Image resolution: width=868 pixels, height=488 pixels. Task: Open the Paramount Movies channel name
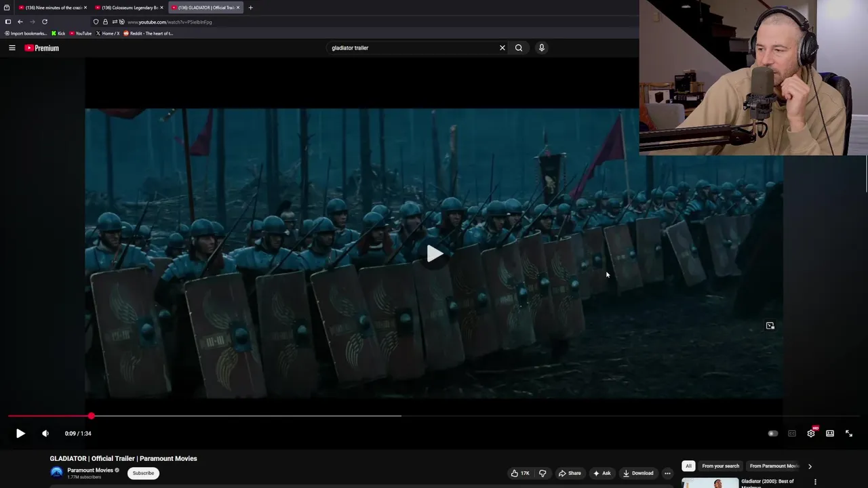[90, 470]
